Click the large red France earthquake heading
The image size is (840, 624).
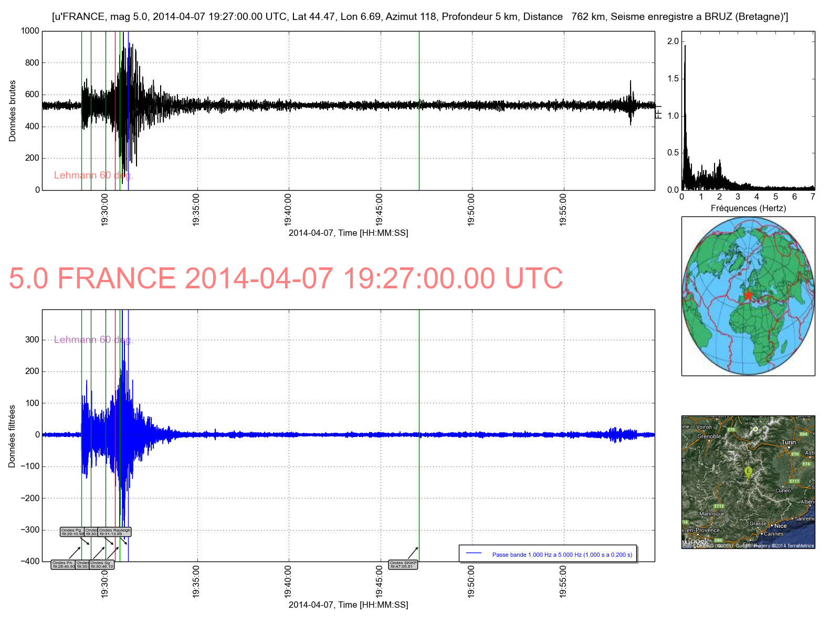(x=286, y=278)
